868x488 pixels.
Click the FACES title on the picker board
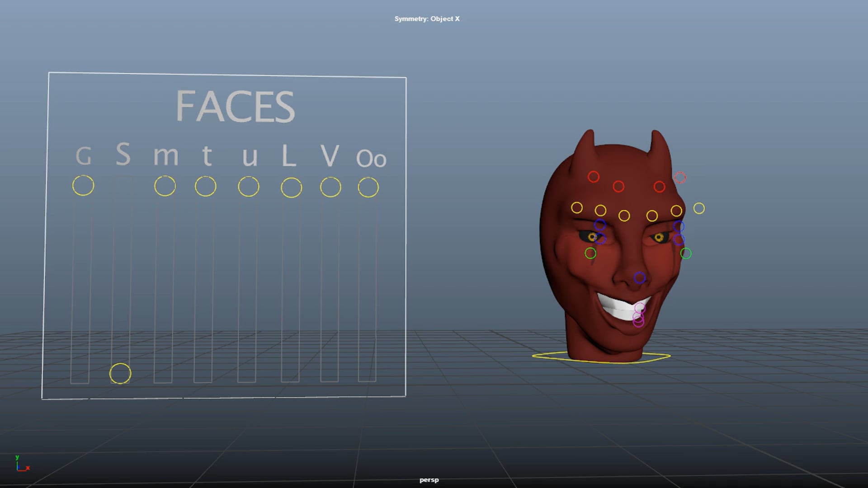[x=236, y=105]
